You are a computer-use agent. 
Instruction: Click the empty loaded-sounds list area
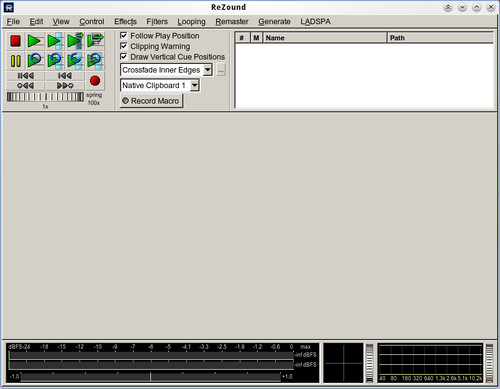point(364,75)
